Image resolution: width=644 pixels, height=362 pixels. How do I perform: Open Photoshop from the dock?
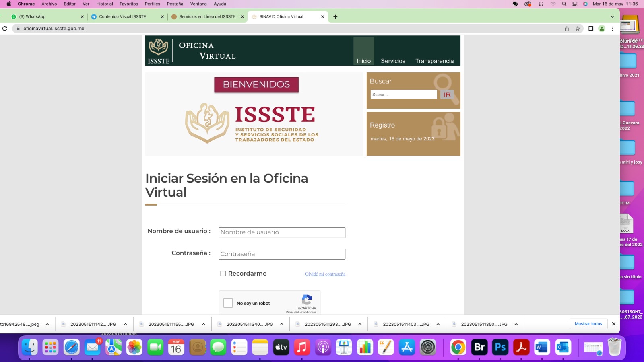[500, 347]
